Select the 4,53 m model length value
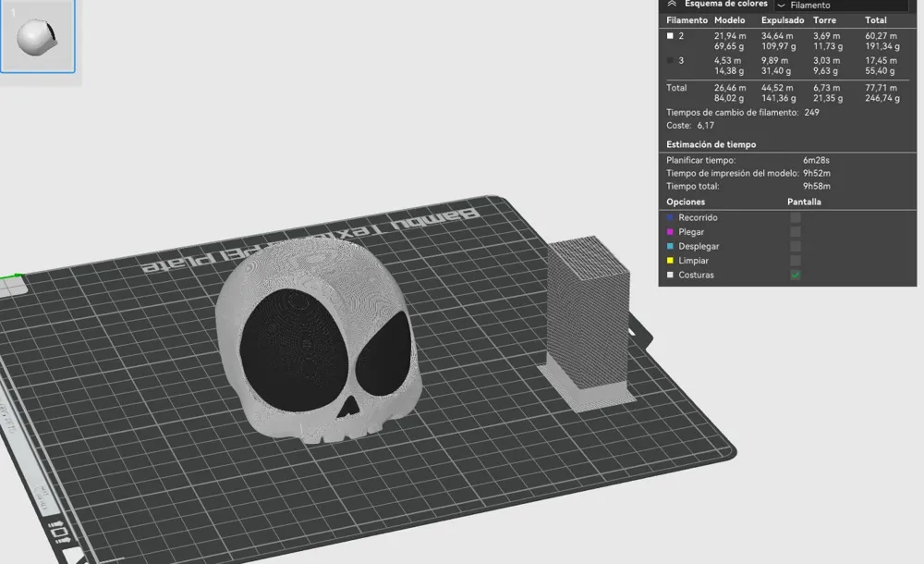The height and width of the screenshot is (564, 924). point(728,60)
